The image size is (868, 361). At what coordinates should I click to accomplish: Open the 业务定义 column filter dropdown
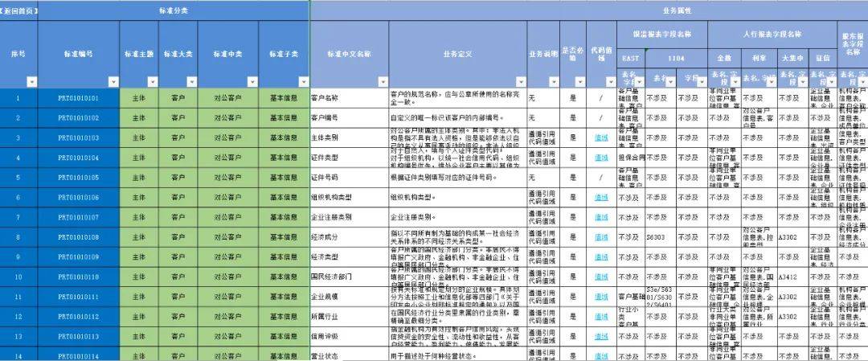(x=521, y=82)
